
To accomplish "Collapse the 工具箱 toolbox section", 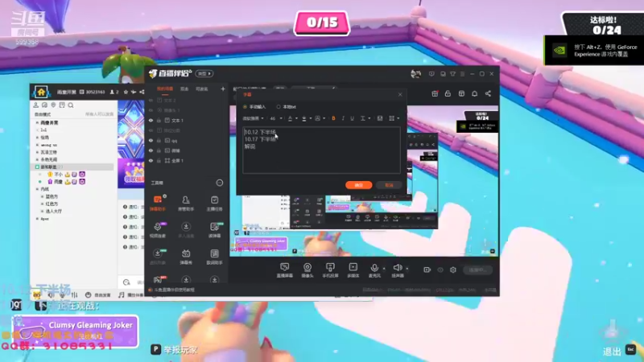I will click(220, 183).
